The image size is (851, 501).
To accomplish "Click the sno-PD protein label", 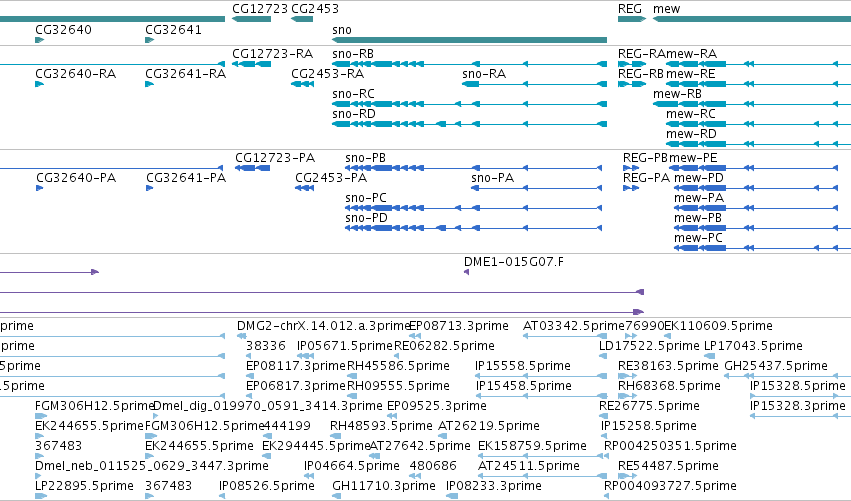I will (x=366, y=218).
